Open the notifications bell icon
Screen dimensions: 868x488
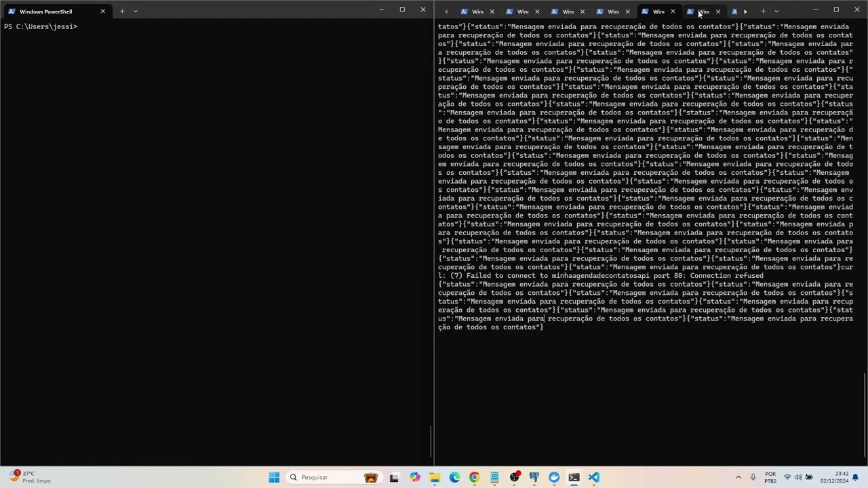pyautogui.click(x=854, y=477)
